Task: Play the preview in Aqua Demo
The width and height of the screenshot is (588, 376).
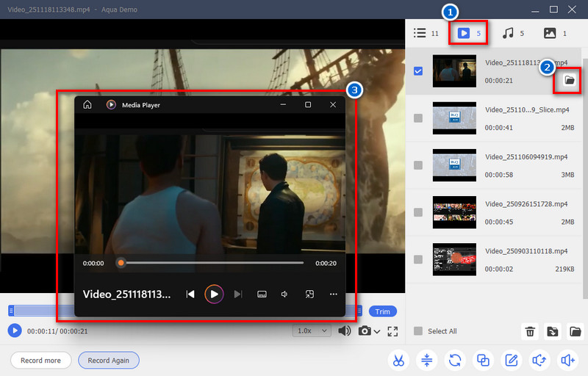Action: pos(15,330)
